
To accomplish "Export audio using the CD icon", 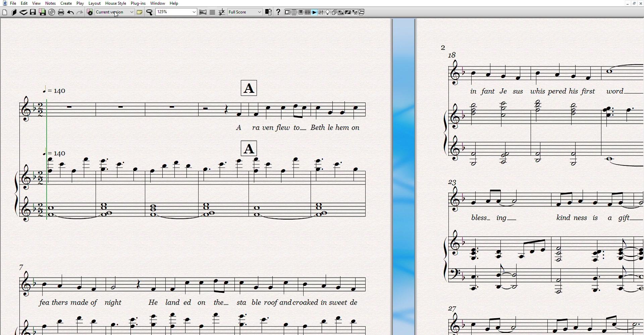I will pos(52,12).
